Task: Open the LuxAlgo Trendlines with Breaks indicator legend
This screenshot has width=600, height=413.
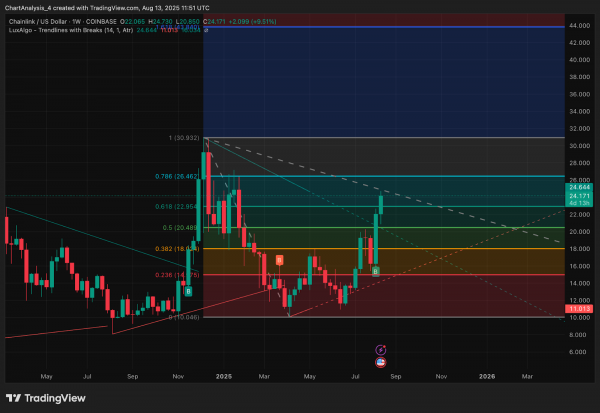Action: 71,30
